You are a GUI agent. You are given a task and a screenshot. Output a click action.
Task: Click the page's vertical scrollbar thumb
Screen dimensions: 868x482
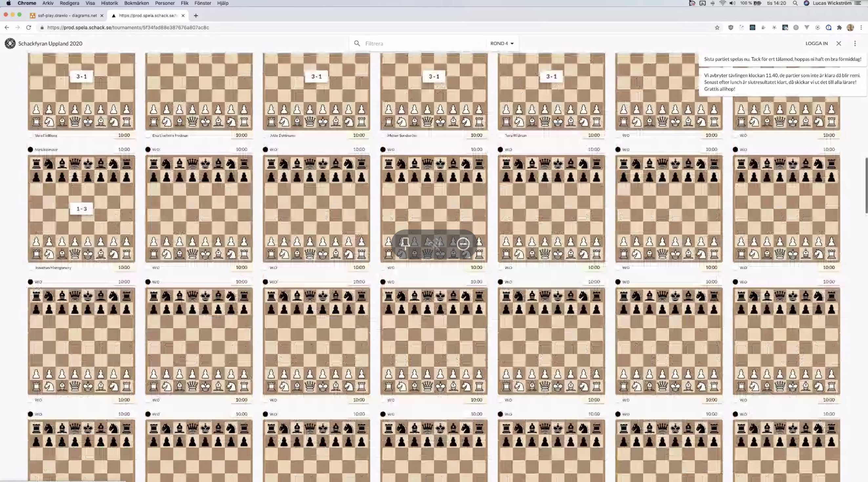click(x=866, y=185)
